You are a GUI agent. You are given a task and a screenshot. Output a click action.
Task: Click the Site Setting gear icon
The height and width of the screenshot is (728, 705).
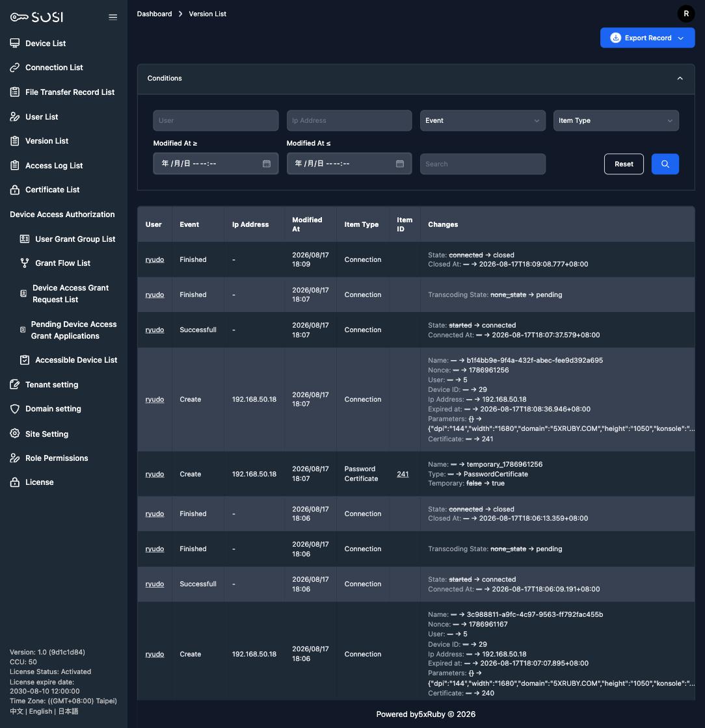(x=15, y=434)
